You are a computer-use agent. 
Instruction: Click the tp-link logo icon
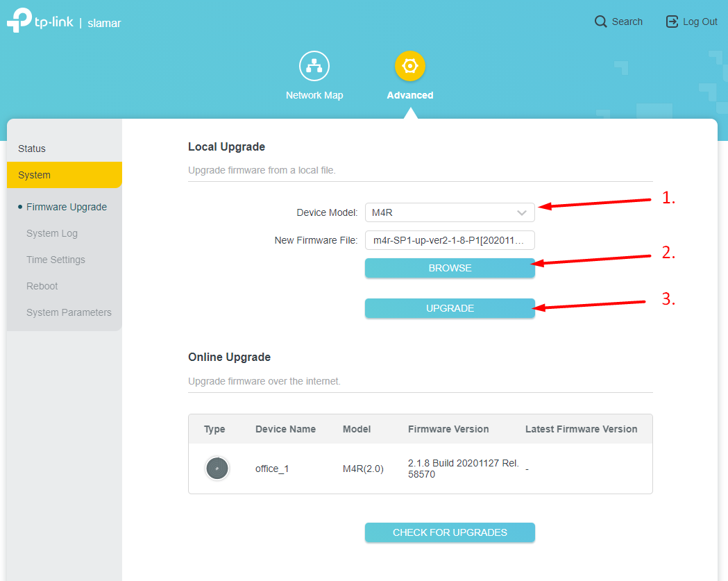pyautogui.click(x=19, y=21)
